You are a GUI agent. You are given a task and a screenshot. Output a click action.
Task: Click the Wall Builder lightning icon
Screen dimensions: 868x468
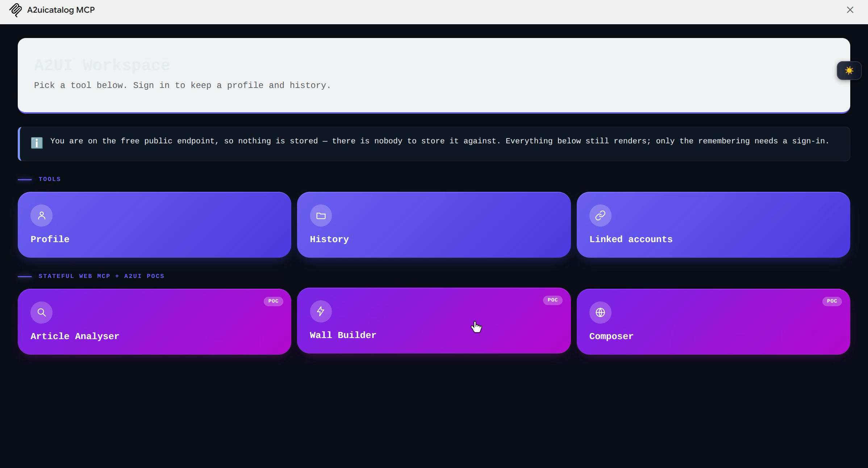321,311
